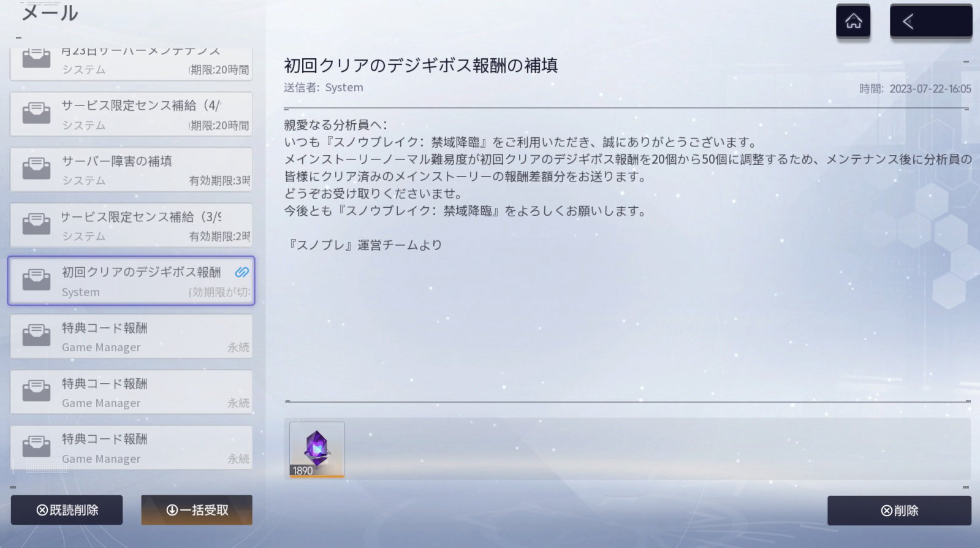Go to the home screen icon
The image size is (980, 548).
pyautogui.click(x=853, y=21)
